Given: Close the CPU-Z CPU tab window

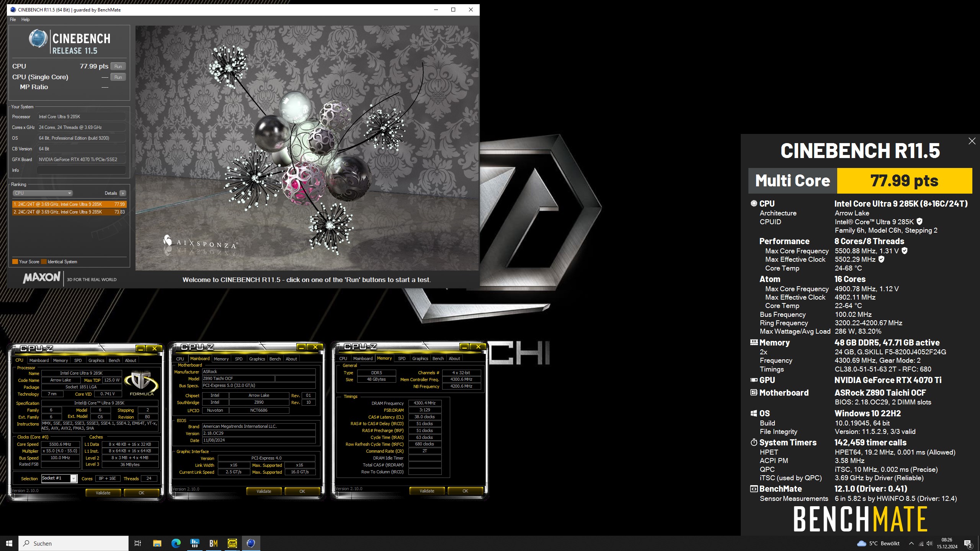Looking at the screenshot, I should [154, 348].
